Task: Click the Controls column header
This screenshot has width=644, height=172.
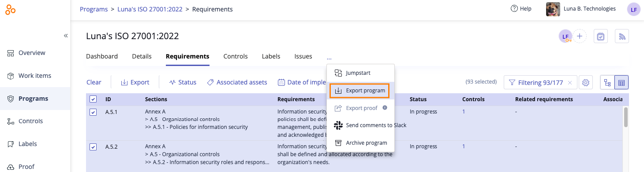Action: tap(473, 99)
